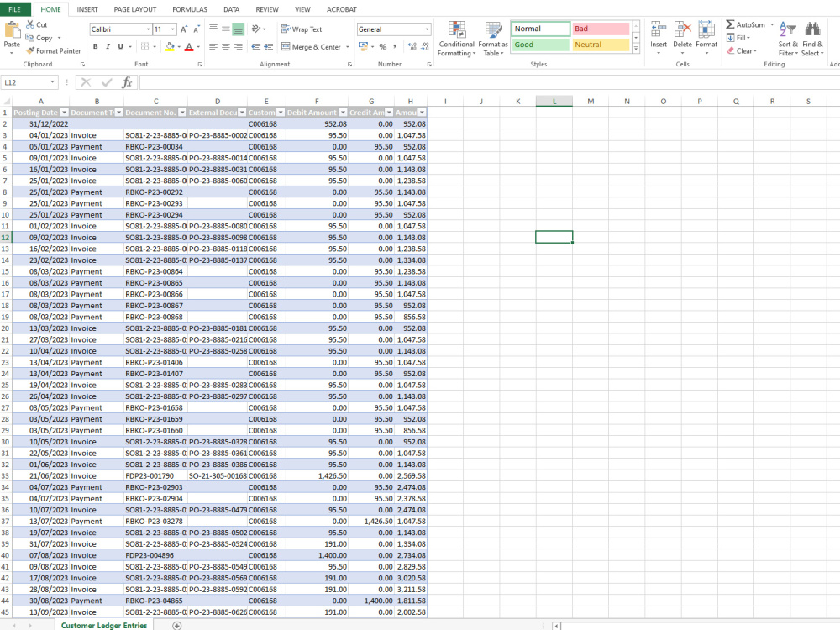
Task: Apply the Good cell style
Action: [x=540, y=45]
